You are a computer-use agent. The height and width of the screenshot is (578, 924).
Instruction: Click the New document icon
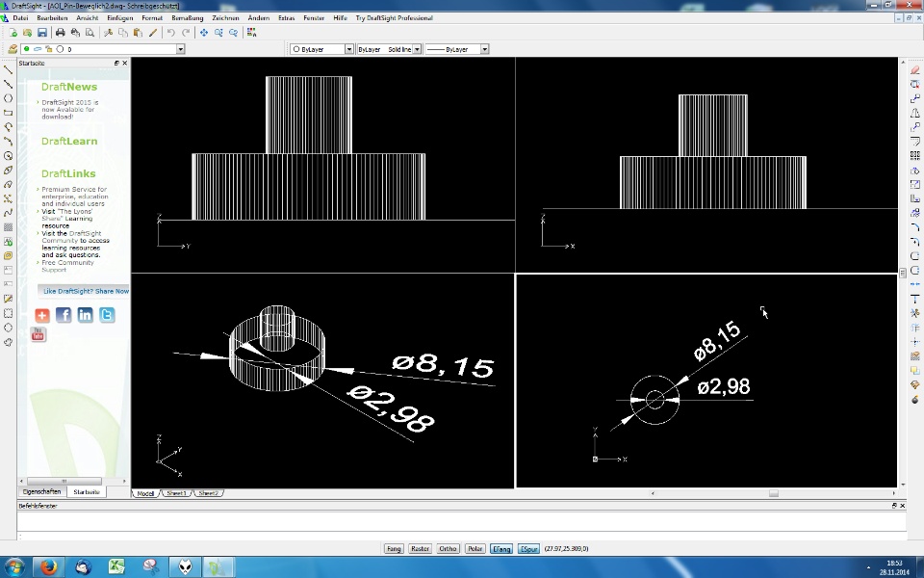[13, 33]
